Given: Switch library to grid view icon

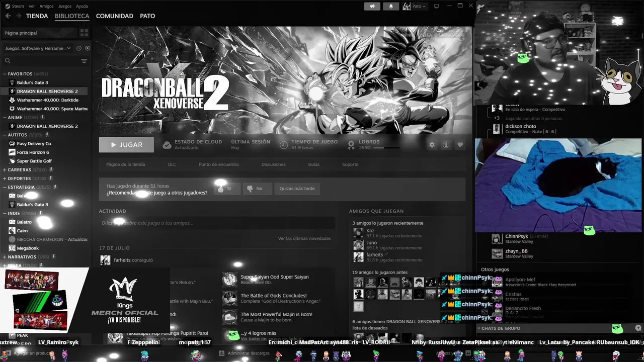Looking at the screenshot, I should tap(84, 33).
